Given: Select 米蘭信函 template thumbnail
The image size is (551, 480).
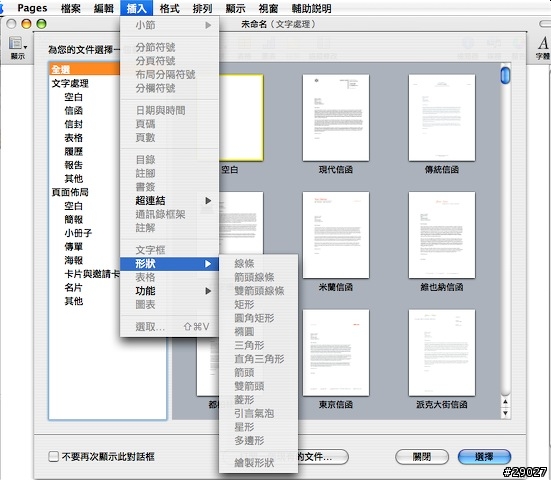Looking at the screenshot, I should click(336, 235).
